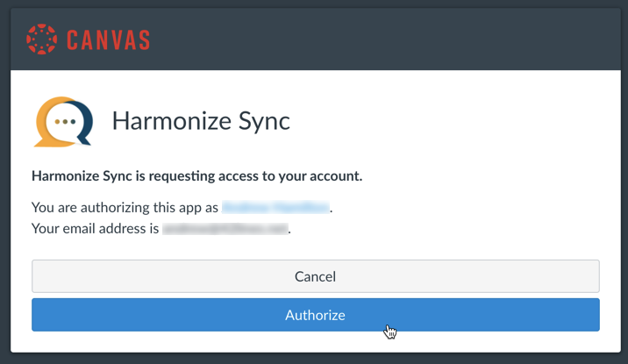Click the word "Sync" in the heading
This screenshot has height=364, width=628.
pos(260,121)
